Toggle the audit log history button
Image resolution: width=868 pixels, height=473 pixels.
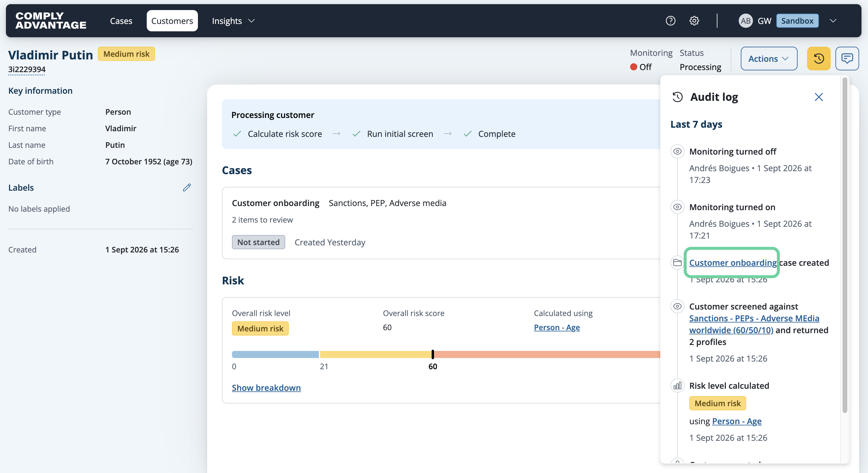coord(819,59)
